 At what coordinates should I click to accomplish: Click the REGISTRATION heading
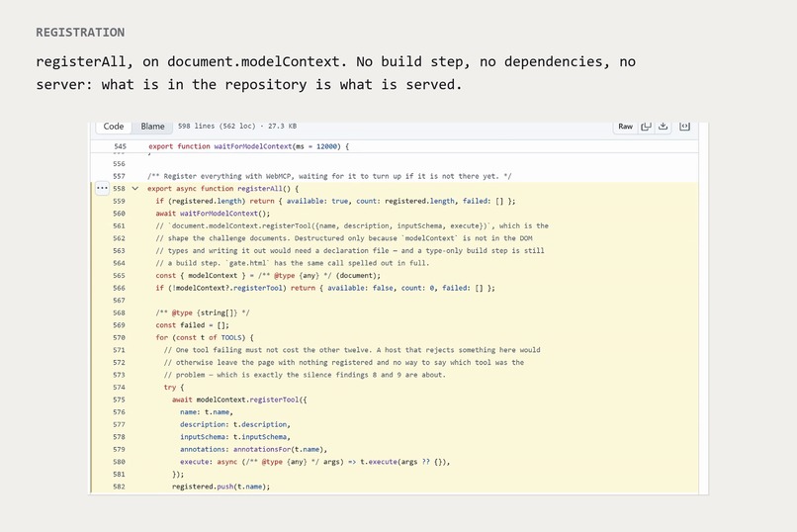(80, 33)
